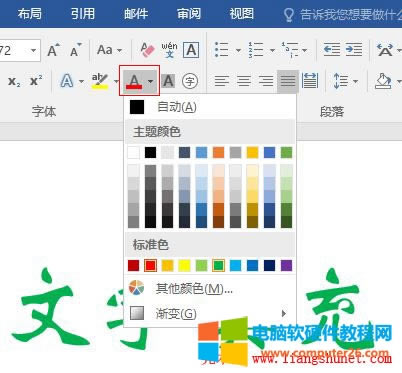Apply a multilevel list
This screenshot has height=373, width=402.
pyautogui.click(x=290, y=50)
